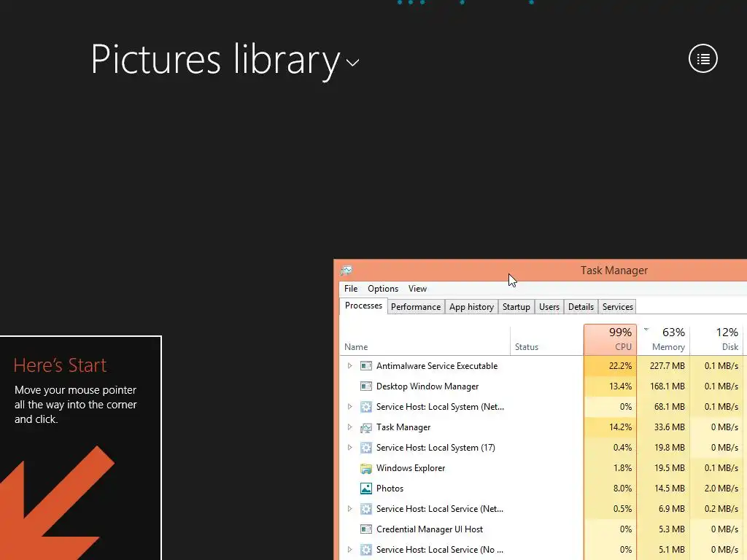747x560 pixels.
Task: Click the Pictures library list view icon
Action: [x=703, y=58]
